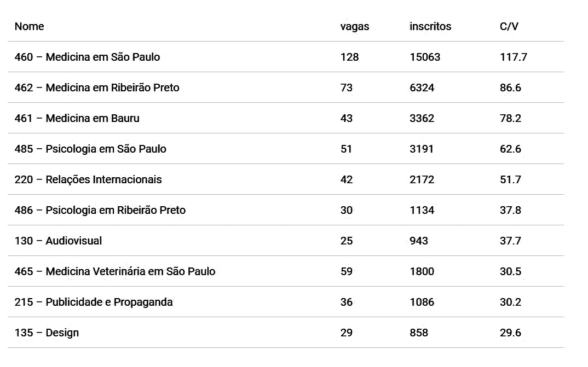Select the 220 – Relações Internacionais row
Screen dimensions: 588x367
tap(286, 179)
